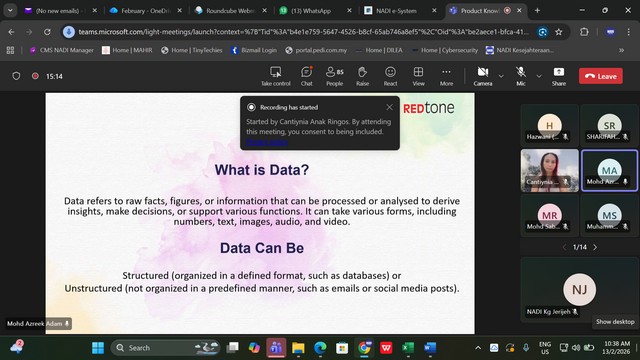The width and height of the screenshot is (640, 360).
Task: Go to next participants page
Action: point(595,247)
